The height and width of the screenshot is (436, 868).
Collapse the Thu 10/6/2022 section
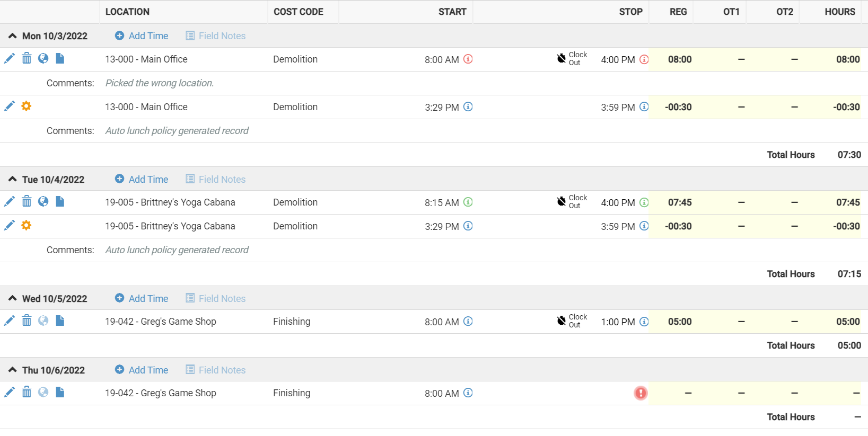coord(13,370)
